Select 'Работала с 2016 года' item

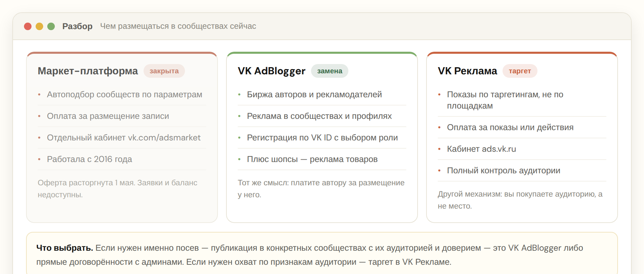coord(122,159)
